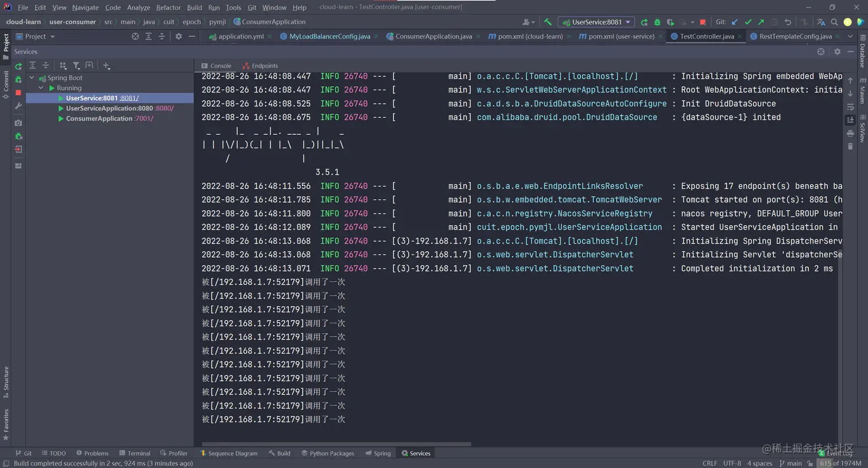
Task: Expand all services in the Services toolbar
Action: click(33, 65)
